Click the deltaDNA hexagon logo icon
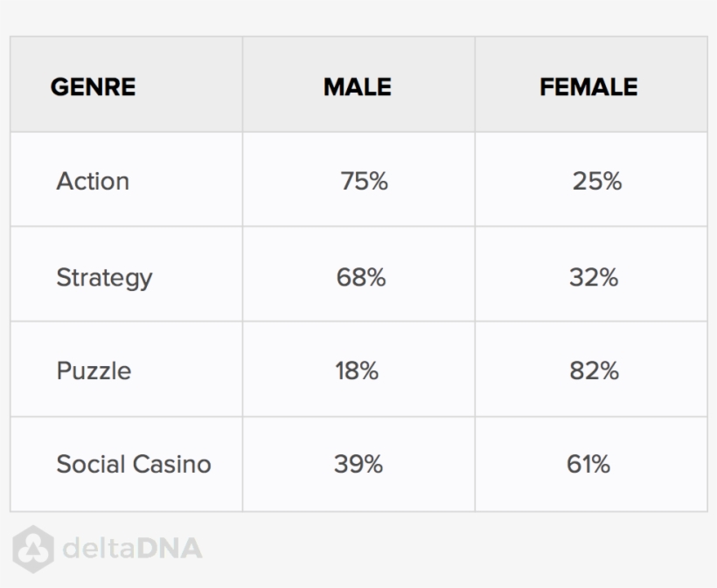Viewport: 717px width, 588px height. click(31, 549)
